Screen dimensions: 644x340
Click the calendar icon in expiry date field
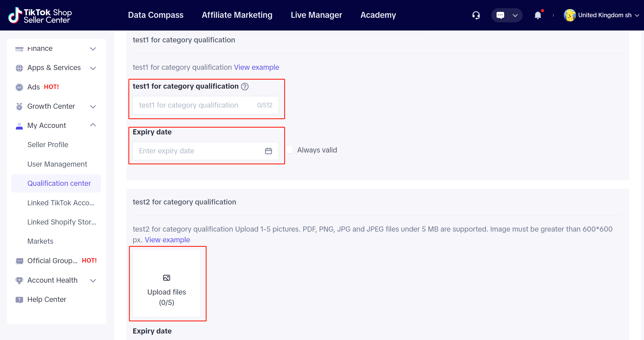[268, 151]
